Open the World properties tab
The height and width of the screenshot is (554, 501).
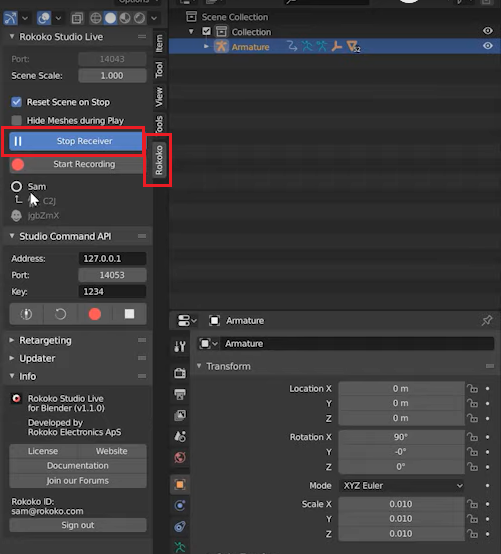tap(180, 458)
